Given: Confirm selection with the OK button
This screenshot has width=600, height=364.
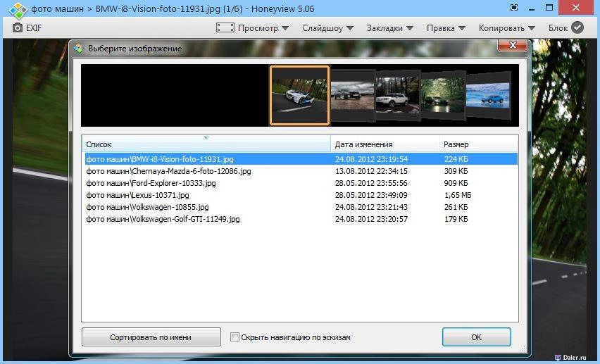Looking at the screenshot, I should pyautogui.click(x=476, y=337).
